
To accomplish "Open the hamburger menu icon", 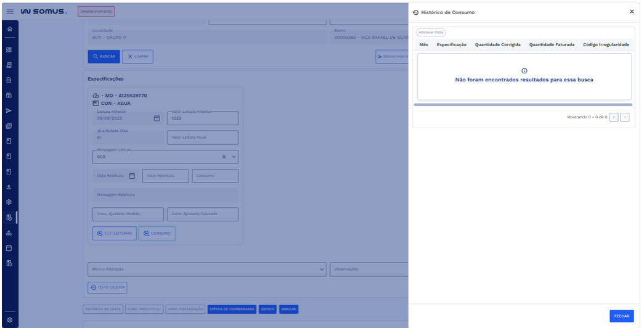I will tap(10, 11).
